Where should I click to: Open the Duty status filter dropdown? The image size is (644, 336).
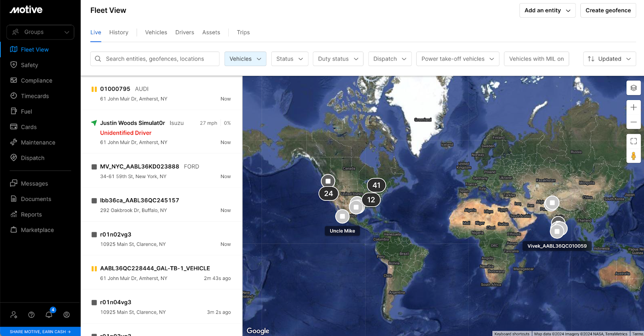[338, 59]
